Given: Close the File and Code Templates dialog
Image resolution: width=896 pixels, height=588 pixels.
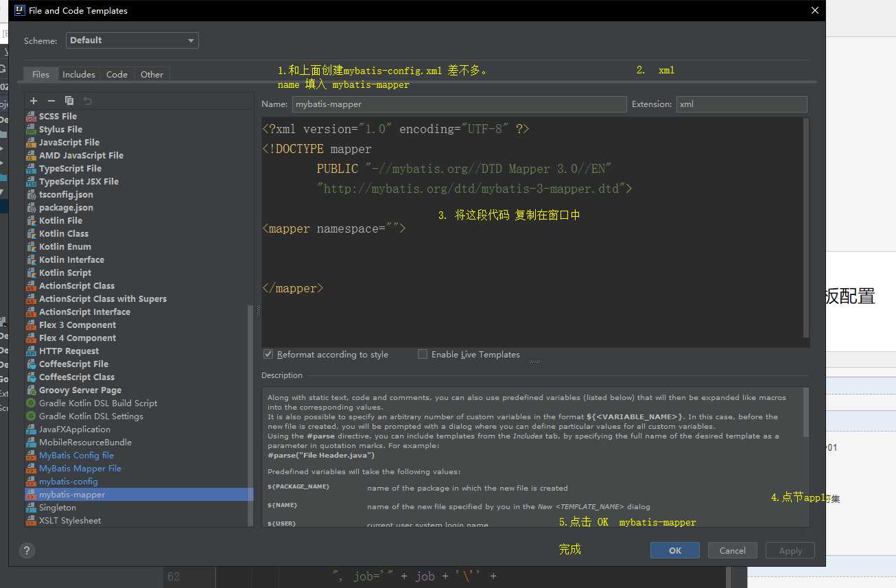Looking at the screenshot, I should point(814,10).
